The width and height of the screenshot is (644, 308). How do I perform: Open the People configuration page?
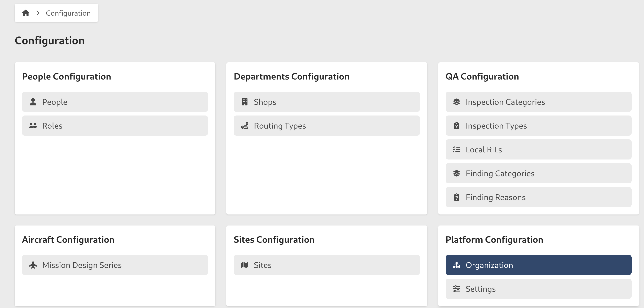115,102
